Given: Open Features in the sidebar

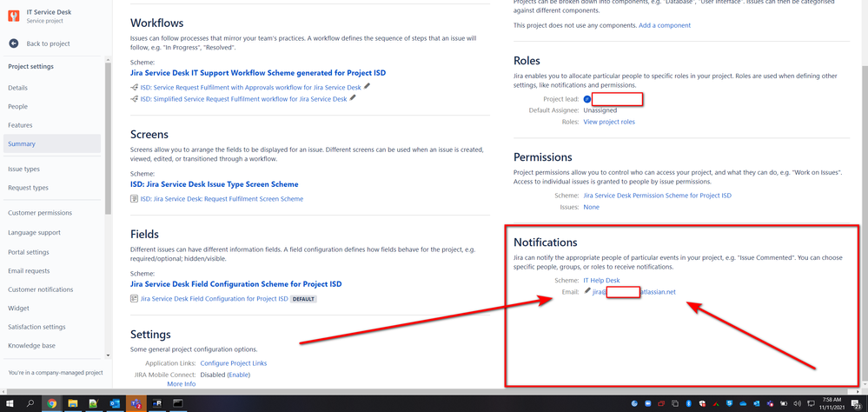Looking at the screenshot, I should point(20,125).
